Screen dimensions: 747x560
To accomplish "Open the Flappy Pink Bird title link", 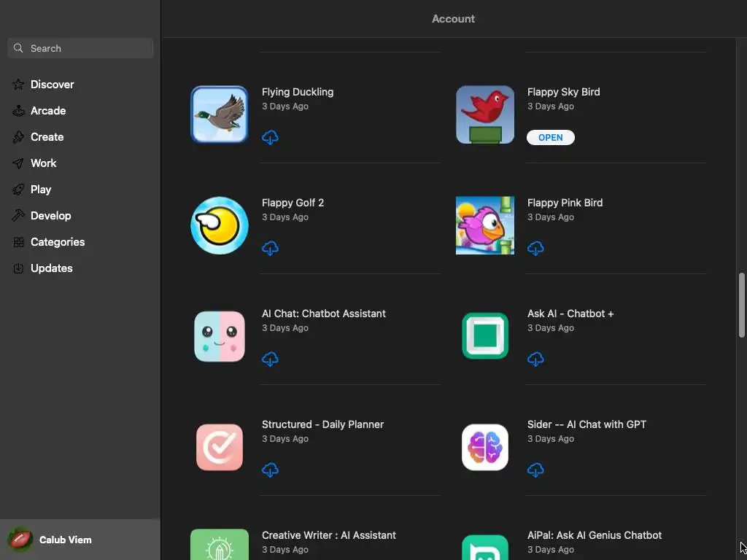I will (x=565, y=203).
